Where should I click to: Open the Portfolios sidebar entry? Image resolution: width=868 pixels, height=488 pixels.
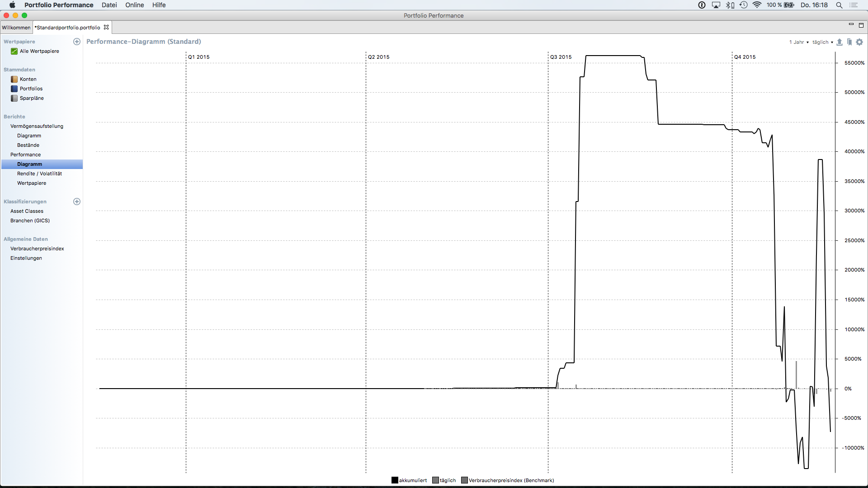point(31,89)
